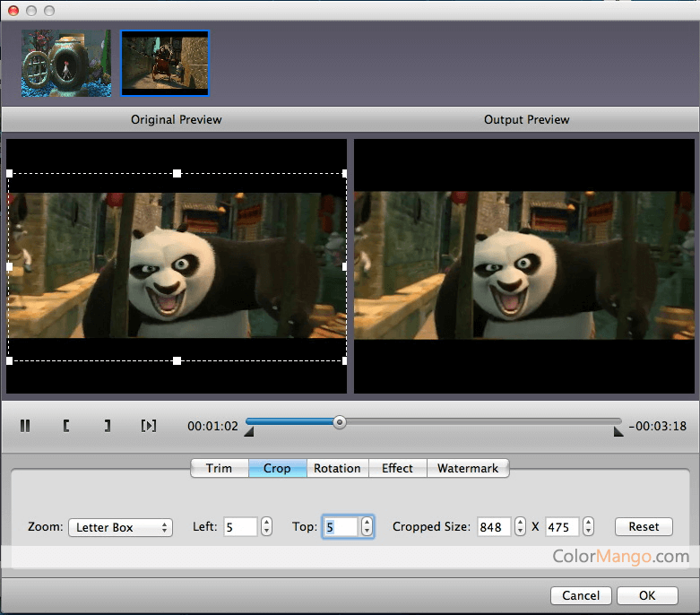700x615 pixels.
Task: Set trim start with left bracket icon
Action: pyautogui.click(x=66, y=426)
